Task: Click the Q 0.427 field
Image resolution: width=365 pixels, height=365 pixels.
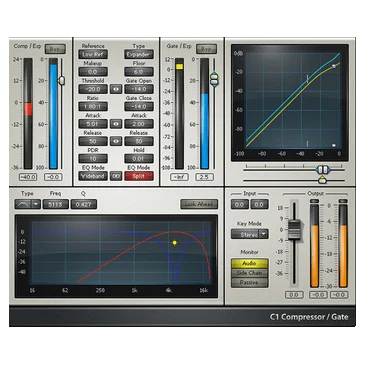Action: coord(84,204)
